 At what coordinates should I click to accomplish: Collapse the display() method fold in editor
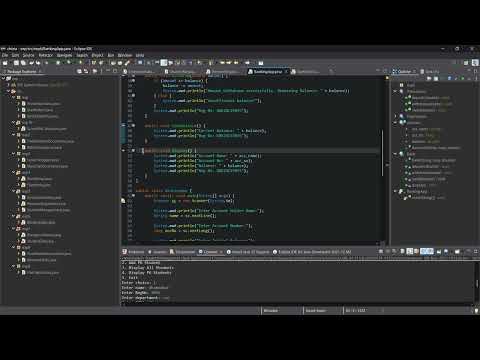(133, 151)
